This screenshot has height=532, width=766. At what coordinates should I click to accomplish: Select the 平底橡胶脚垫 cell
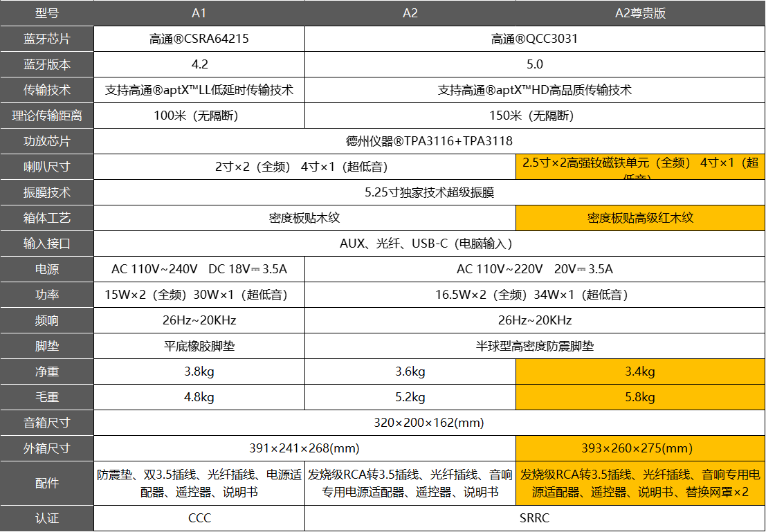coord(199,346)
